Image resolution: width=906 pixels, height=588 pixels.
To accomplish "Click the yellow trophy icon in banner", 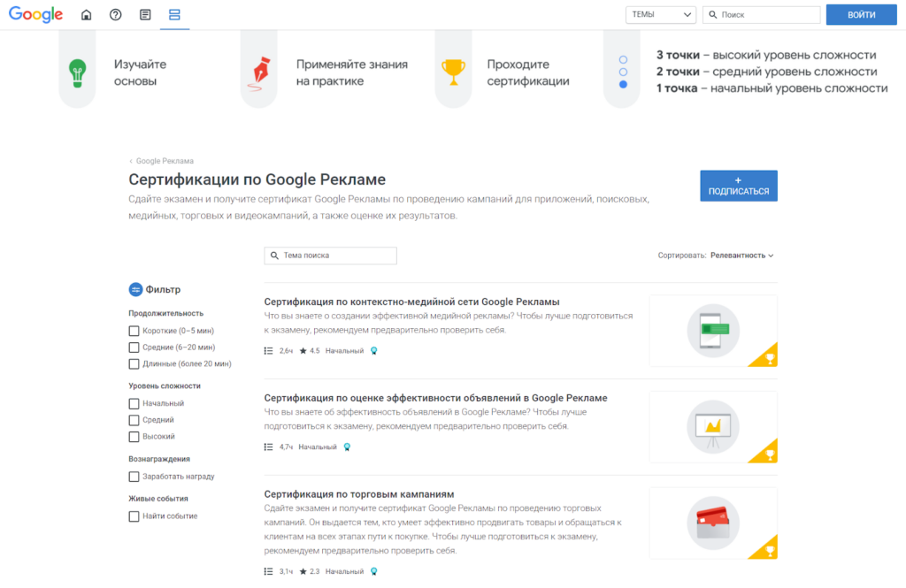I will pos(454,73).
